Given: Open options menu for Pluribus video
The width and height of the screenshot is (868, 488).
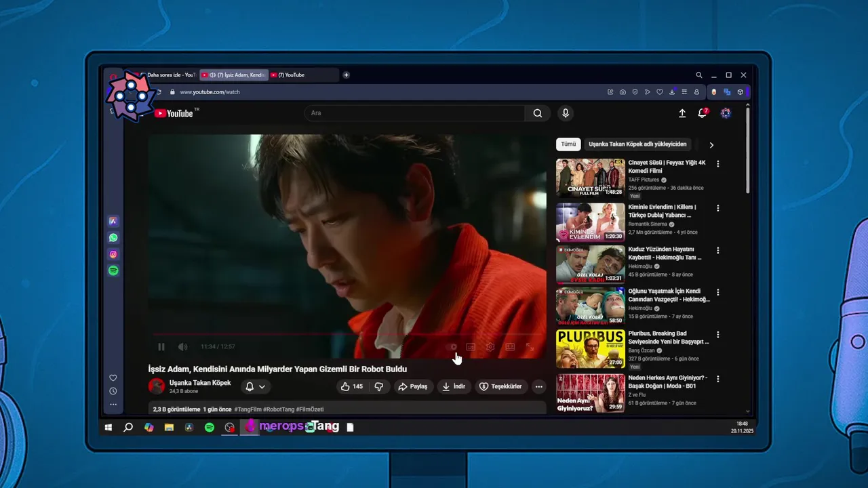Looking at the screenshot, I should pyautogui.click(x=718, y=335).
